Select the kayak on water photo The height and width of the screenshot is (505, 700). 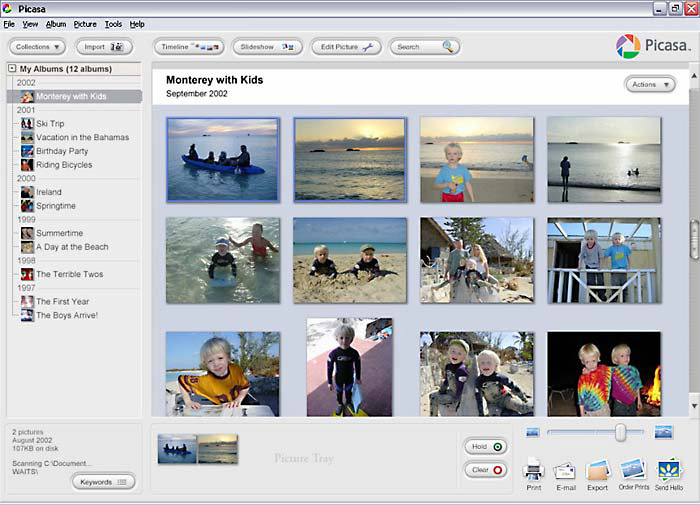tap(223, 160)
